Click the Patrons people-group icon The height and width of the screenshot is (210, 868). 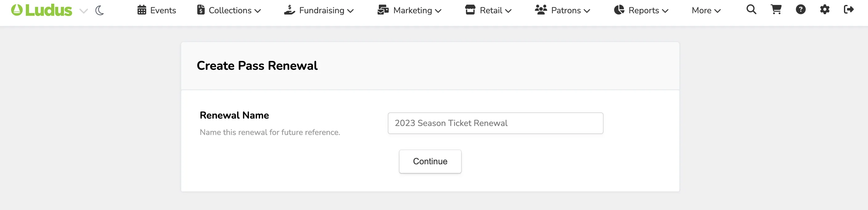(541, 10)
